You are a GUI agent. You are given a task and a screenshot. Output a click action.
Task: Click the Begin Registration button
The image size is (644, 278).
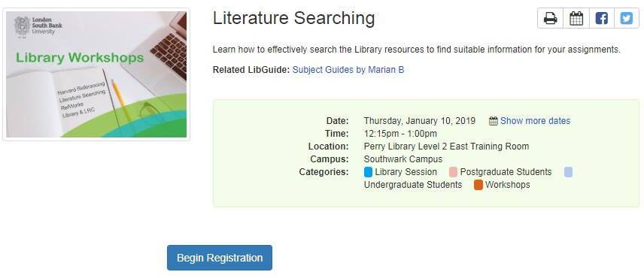pyautogui.click(x=220, y=258)
